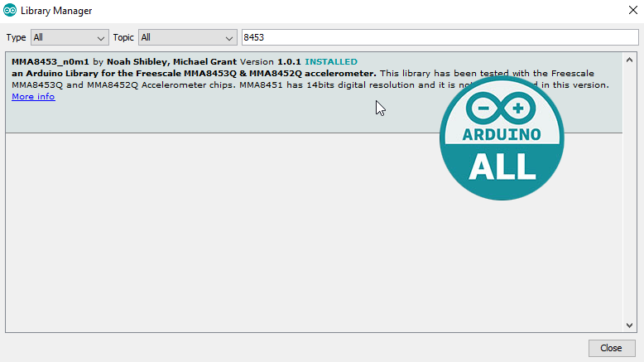Click the library search field containing 8453
This screenshot has height=362, width=644.
click(440, 37)
